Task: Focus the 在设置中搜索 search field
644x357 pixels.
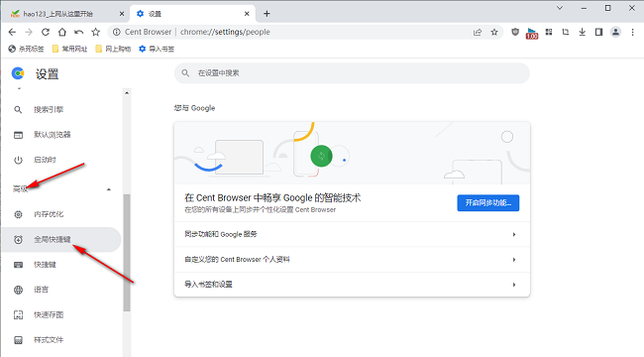Action: pyautogui.click(x=352, y=73)
